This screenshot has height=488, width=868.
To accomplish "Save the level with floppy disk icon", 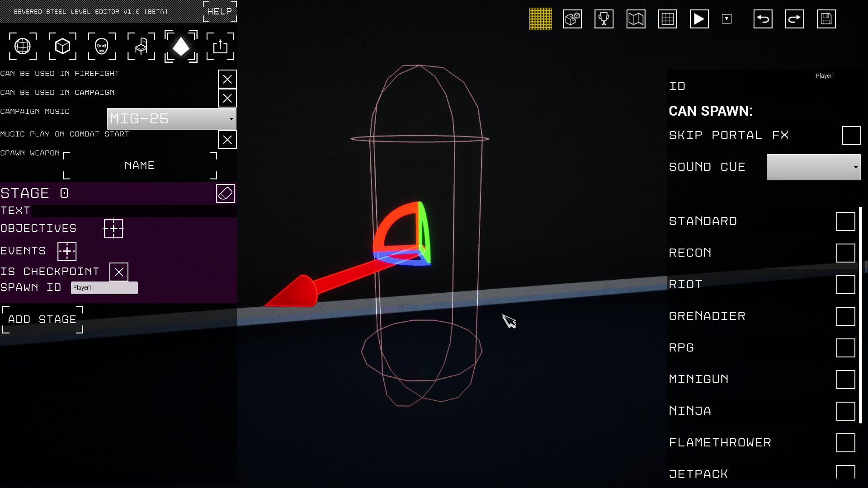I will click(x=826, y=19).
